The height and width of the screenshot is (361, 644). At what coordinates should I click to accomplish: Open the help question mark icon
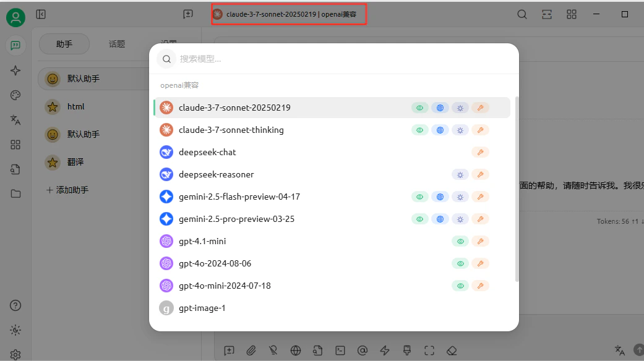(15, 305)
